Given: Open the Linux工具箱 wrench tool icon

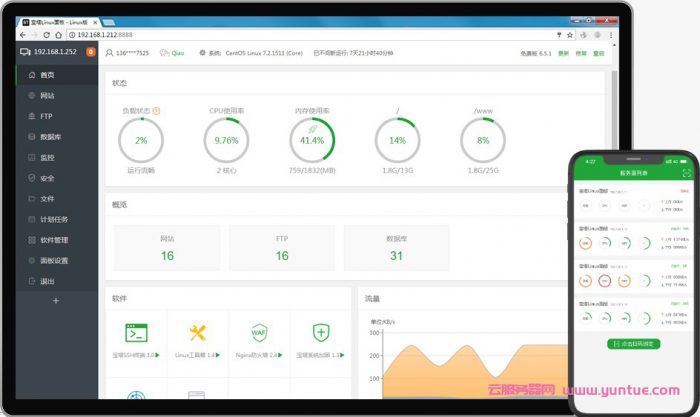Looking at the screenshot, I should pyautogui.click(x=197, y=333).
